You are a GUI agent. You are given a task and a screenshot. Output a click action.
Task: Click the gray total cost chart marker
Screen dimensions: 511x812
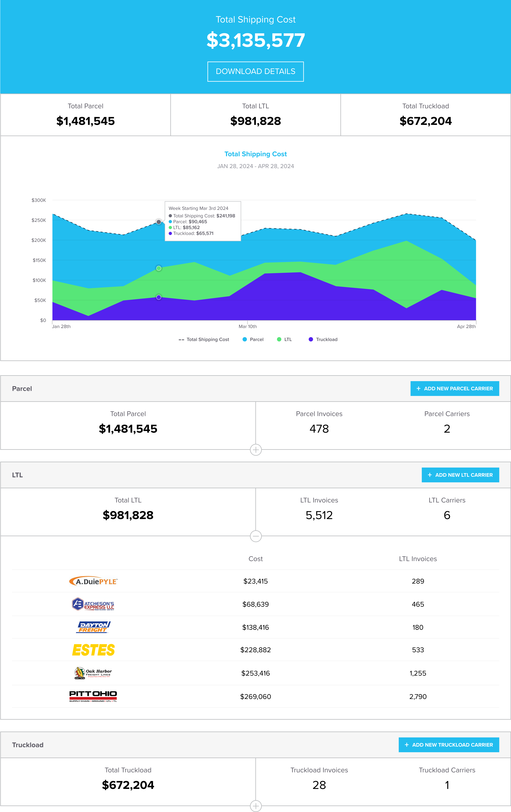159,222
